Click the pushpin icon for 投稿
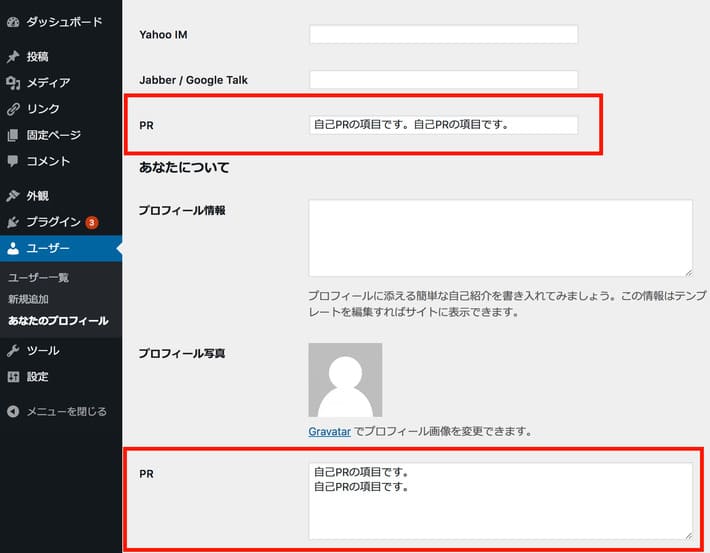 pyautogui.click(x=13, y=57)
